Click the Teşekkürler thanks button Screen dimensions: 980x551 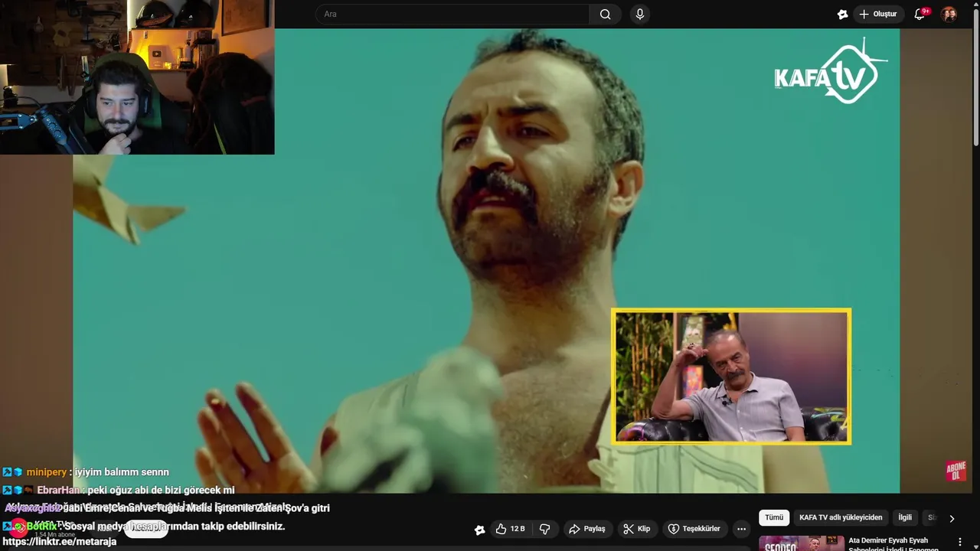[694, 529]
